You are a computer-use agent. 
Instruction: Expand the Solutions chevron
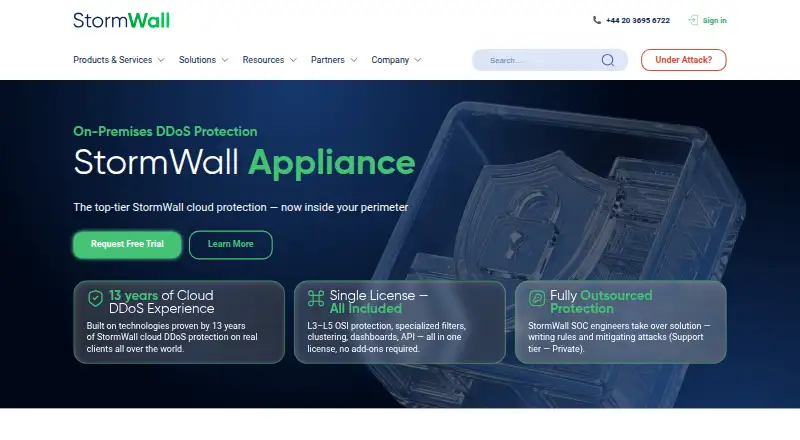point(224,60)
